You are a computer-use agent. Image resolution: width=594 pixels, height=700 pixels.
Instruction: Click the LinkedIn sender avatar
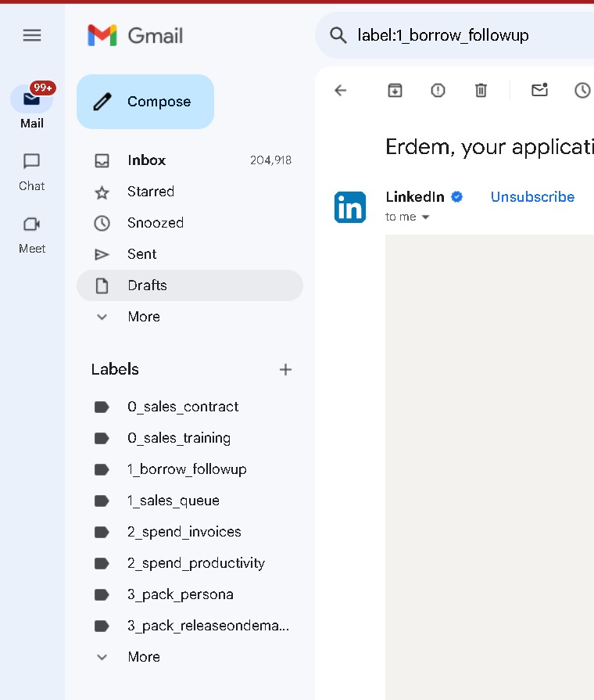pos(350,207)
